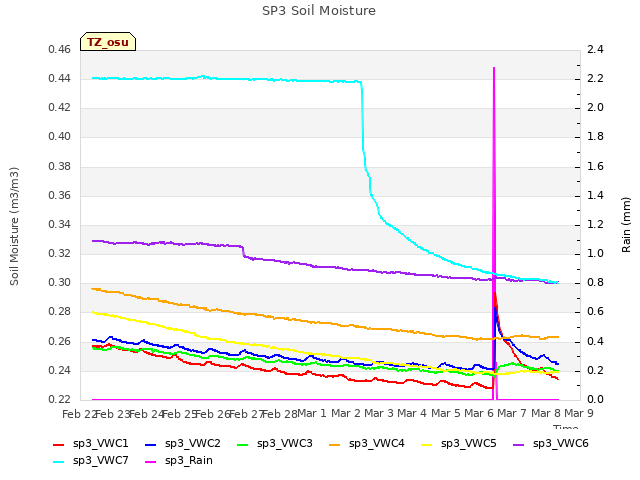Click the 0.0 rain axis tick value

point(595,399)
